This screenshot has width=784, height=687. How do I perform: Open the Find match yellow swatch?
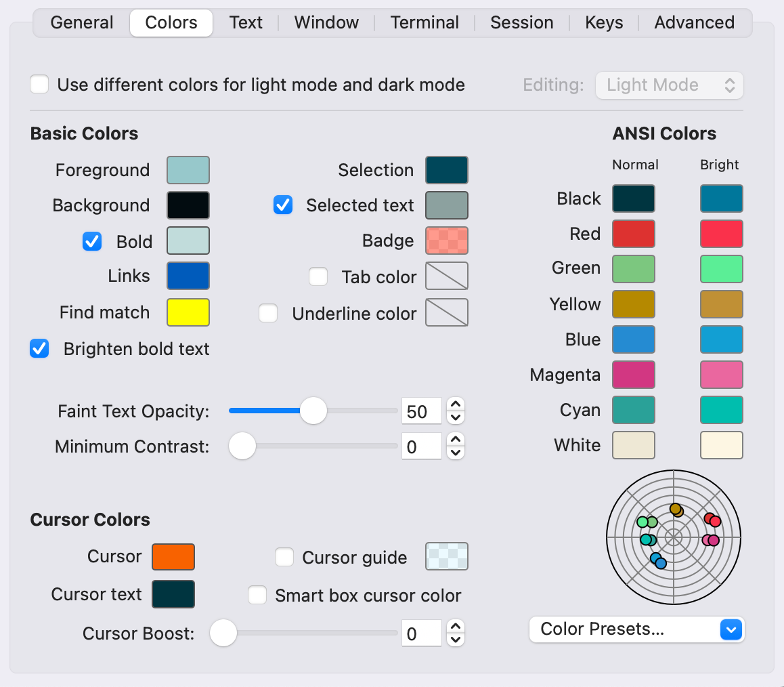click(x=188, y=312)
